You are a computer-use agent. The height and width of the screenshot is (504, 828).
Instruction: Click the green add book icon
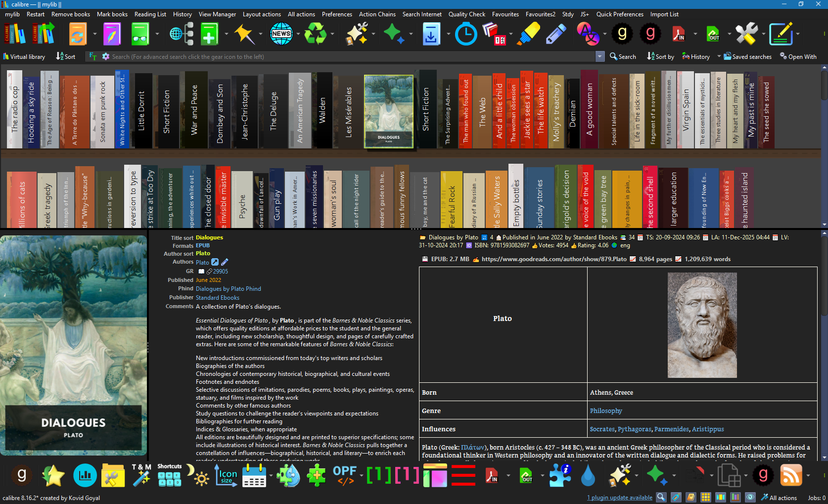point(209,34)
